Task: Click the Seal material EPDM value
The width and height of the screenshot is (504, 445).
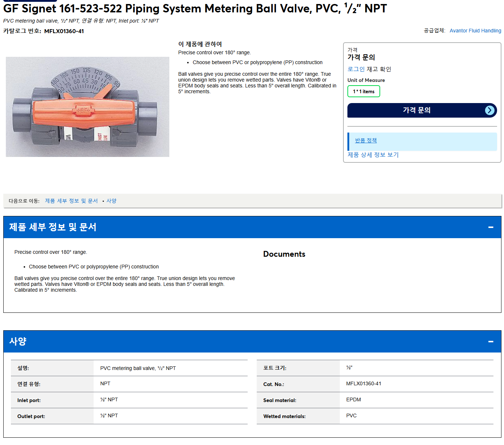Action: [x=353, y=400]
